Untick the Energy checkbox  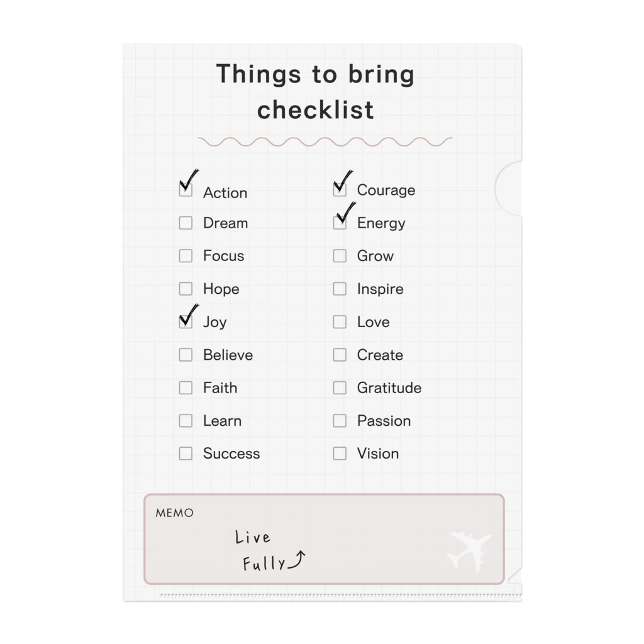pos(340,223)
